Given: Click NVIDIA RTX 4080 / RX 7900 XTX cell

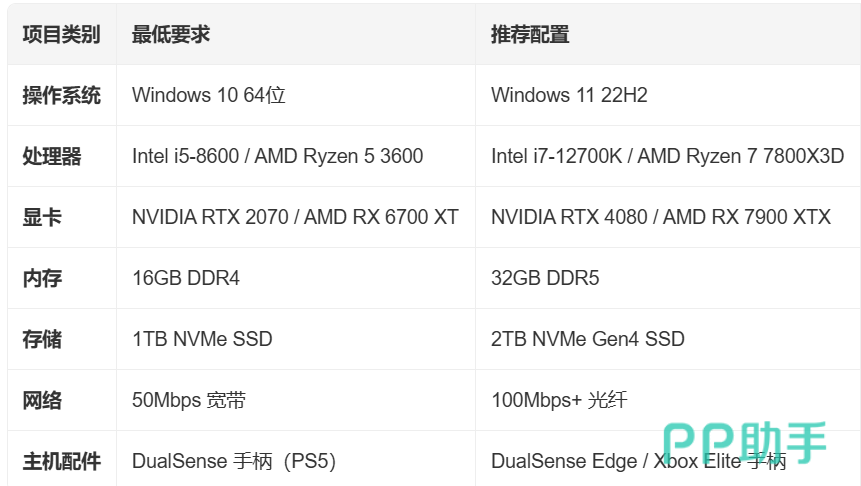Looking at the screenshot, I should point(668,217).
